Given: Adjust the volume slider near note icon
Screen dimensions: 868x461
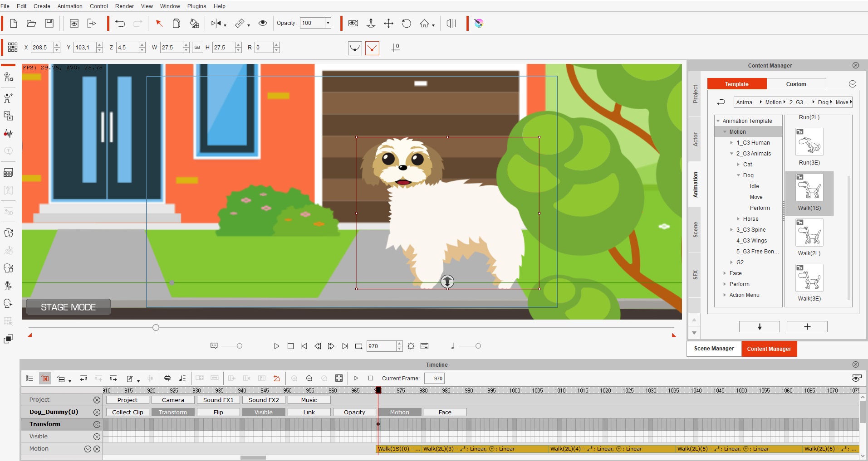Looking at the screenshot, I should pos(478,346).
